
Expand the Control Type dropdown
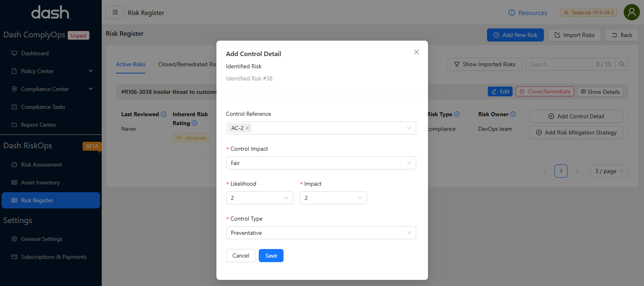[x=321, y=233]
